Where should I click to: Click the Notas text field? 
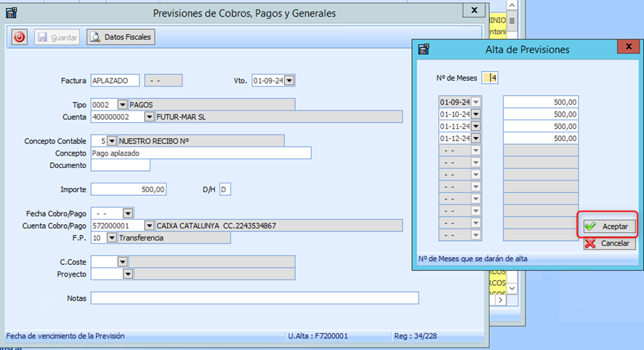coord(254,298)
